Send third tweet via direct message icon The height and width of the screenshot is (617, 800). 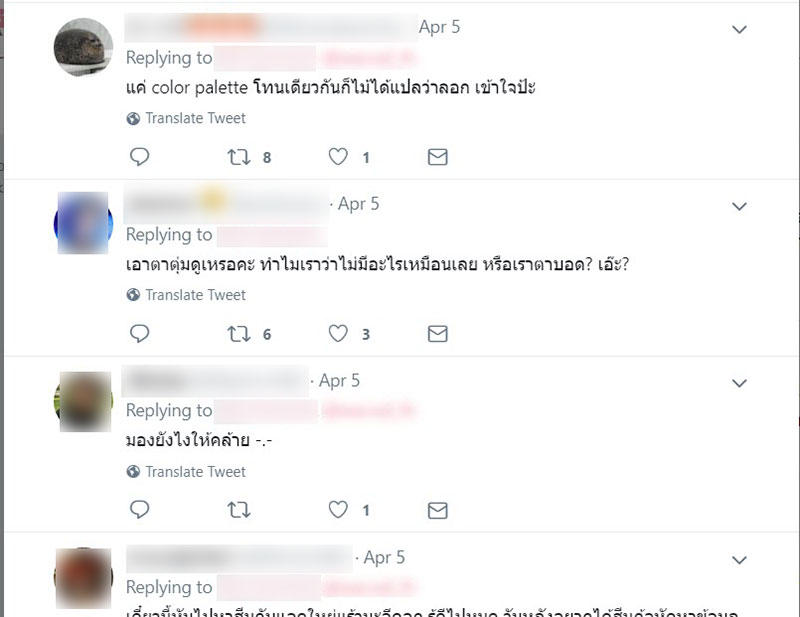pyautogui.click(x=437, y=510)
